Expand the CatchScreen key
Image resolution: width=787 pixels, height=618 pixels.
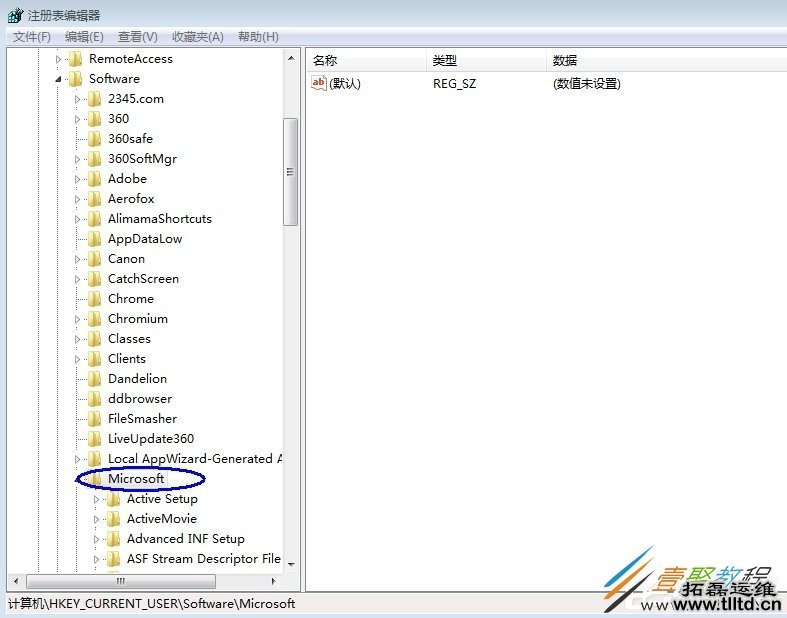77,279
